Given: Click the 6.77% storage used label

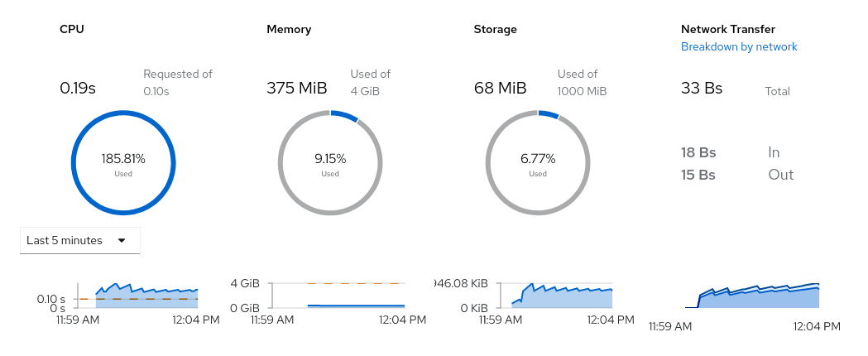Looking at the screenshot, I should click(538, 159).
